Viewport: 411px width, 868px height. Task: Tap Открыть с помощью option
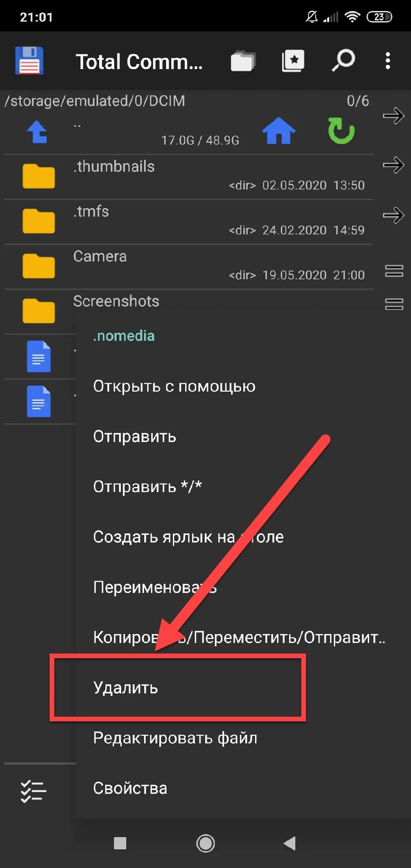(174, 386)
